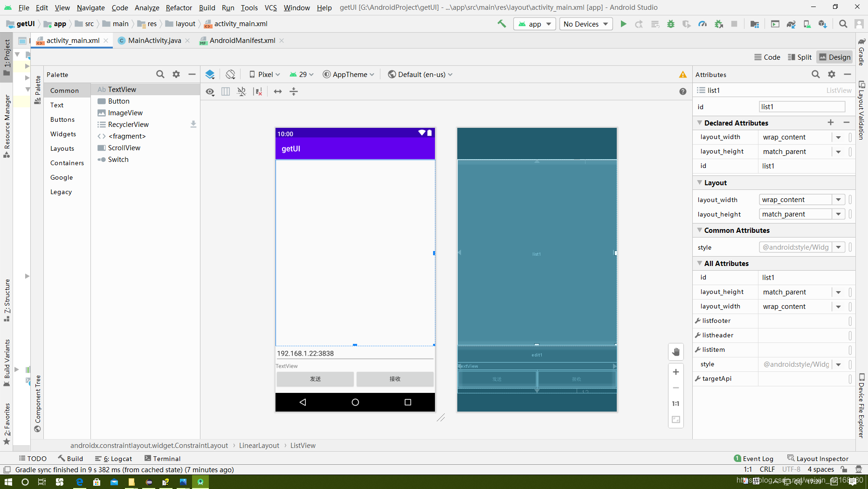Search attributes using the magnifier icon

tap(816, 74)
